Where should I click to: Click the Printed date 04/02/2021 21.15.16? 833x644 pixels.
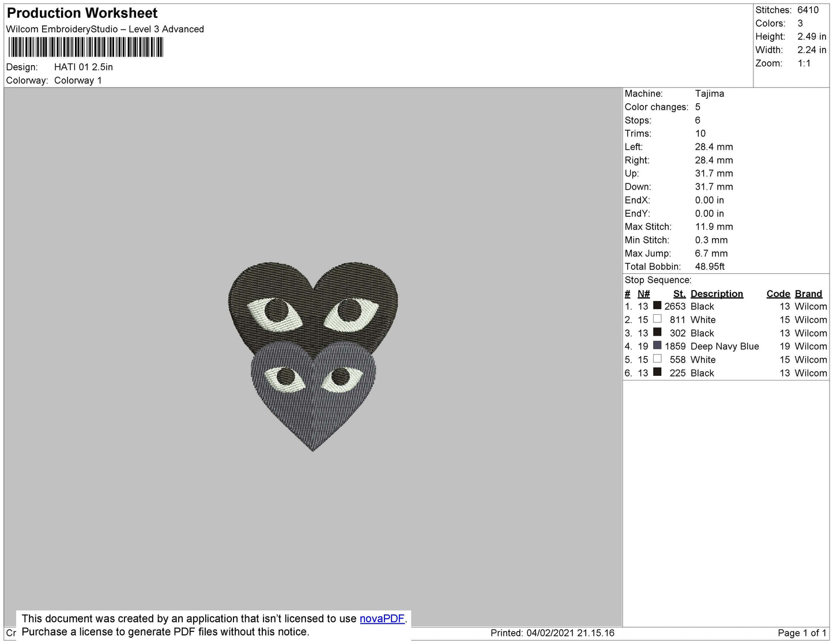point(570,632)
